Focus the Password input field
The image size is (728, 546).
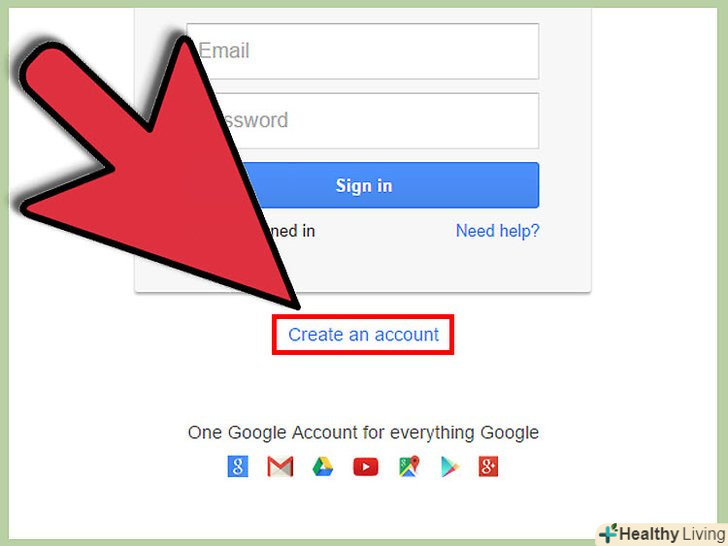click(363, 121)
